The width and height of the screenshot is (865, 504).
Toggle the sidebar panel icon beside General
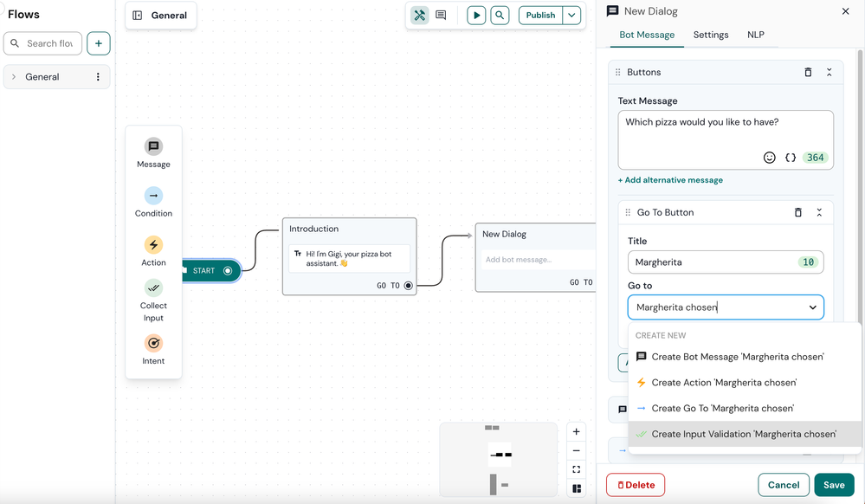138,16
